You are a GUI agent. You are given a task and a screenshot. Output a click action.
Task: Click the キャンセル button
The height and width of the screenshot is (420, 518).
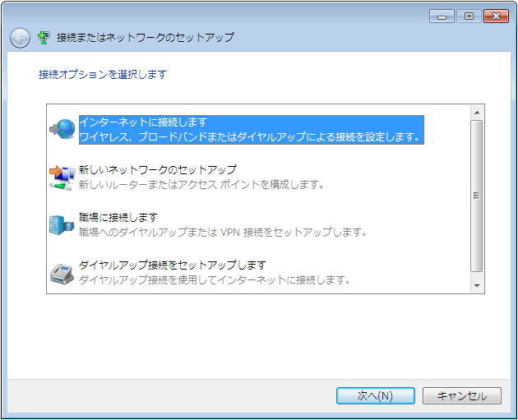[462, 395]
